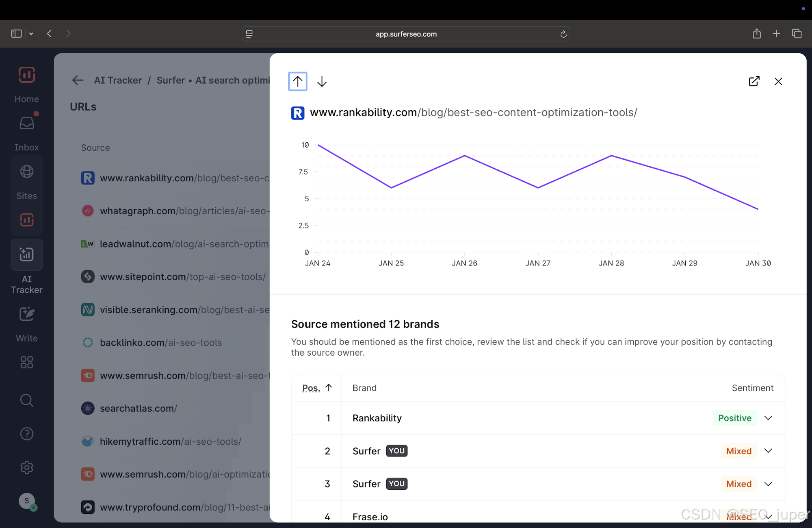Open the source in a new tab
Viewport: 812px width, 528px height.
point(754,81)
